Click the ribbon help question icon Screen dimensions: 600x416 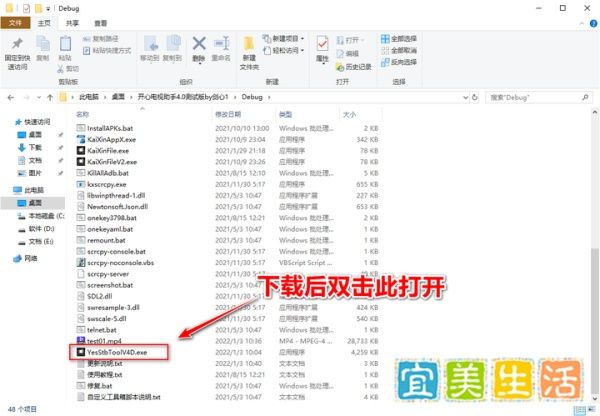(593, 24)
